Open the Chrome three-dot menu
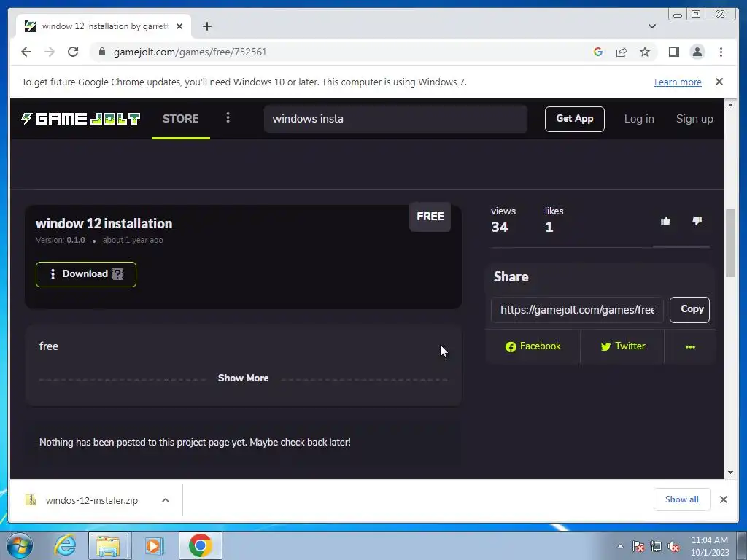Image resolution: width=747 pixels, height=560 pixels. pyautogui.click(x=721, y=52)
